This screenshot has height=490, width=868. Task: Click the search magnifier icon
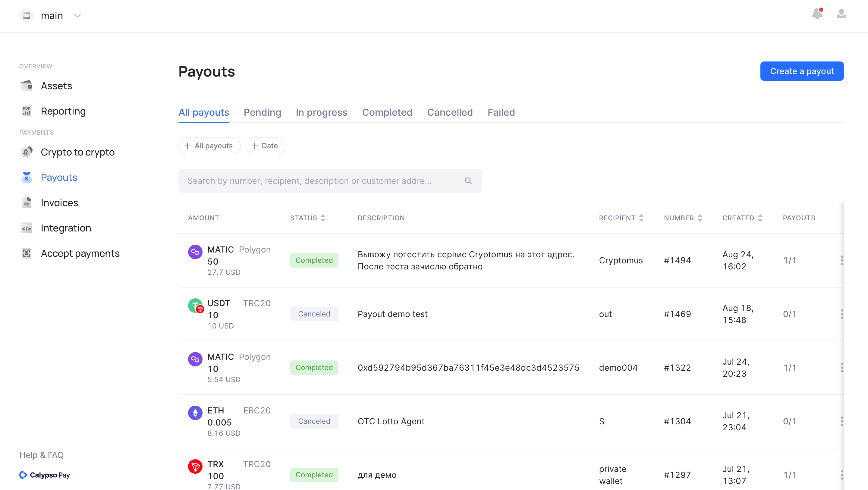[468, 181]
